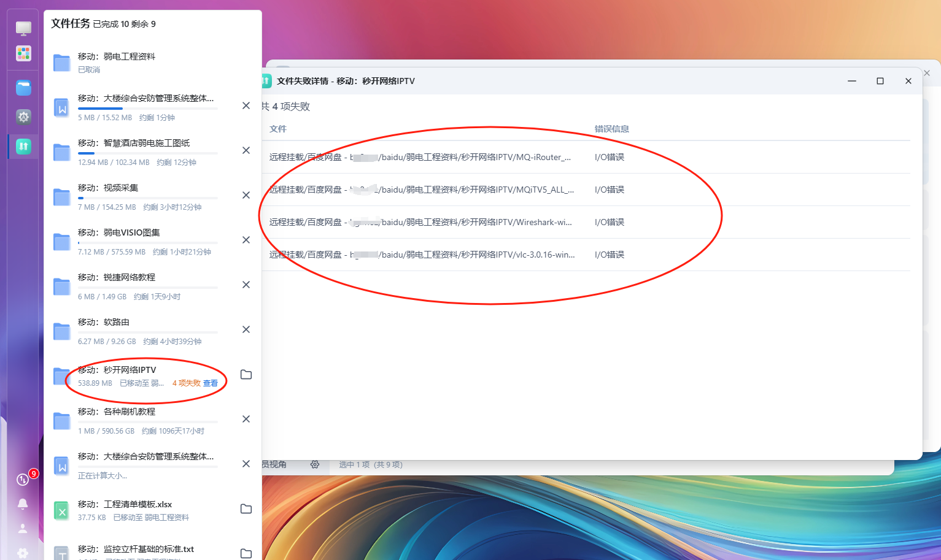941x560 pixels.
Task: Select the 文件 column header in dialog
Action: (277, 129)
